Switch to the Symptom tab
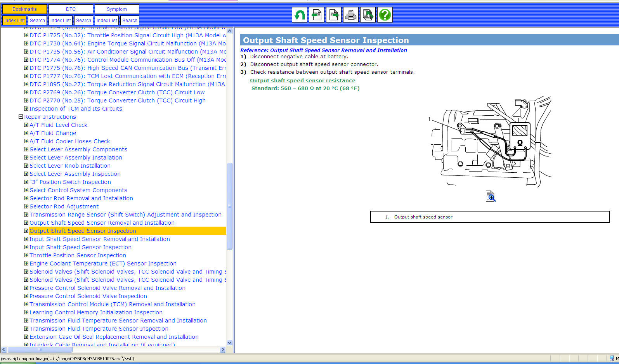Image resolution: width=619 pixels, height=364 pixels. click(117, 9)
